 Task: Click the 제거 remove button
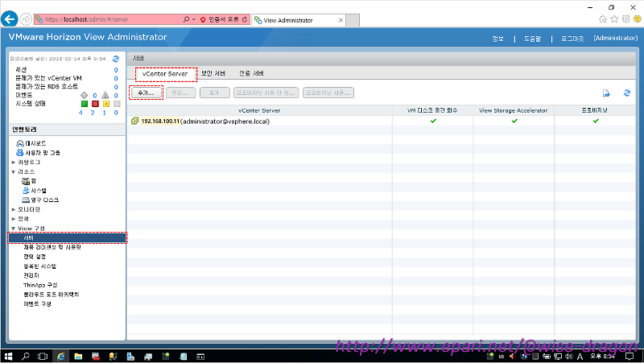(x=214, y=93)
